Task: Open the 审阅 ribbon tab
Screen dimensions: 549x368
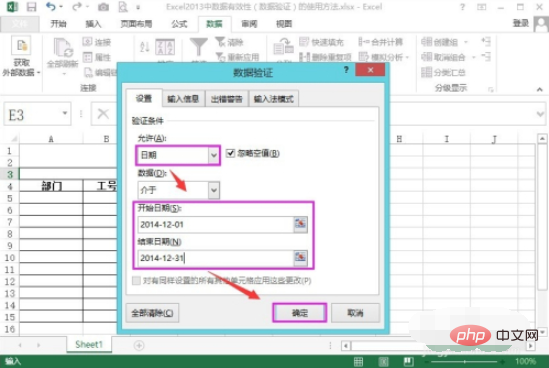Action: 249,24
